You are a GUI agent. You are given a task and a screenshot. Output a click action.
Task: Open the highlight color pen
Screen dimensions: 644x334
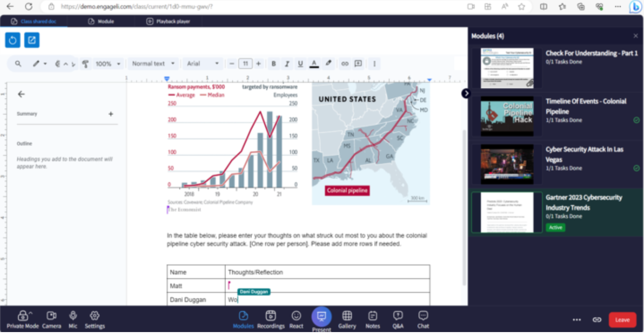pyautogui.click(x=328, y=63)
